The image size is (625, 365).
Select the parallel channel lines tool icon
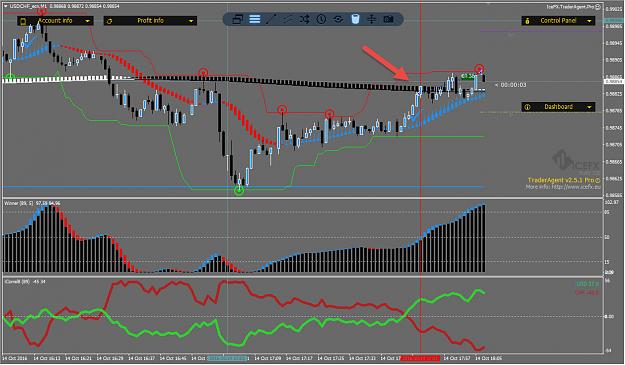[x=288, y=19]
